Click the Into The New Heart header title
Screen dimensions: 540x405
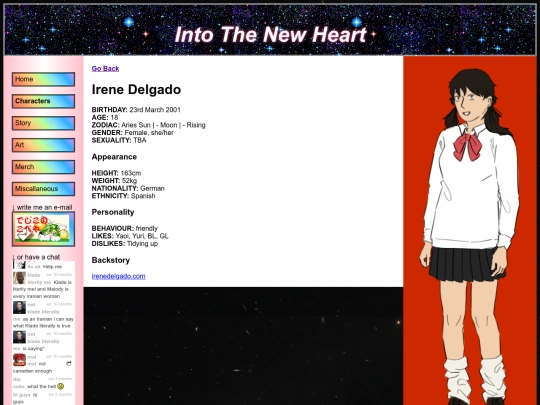pyautogui.click(x=271, y=34)
